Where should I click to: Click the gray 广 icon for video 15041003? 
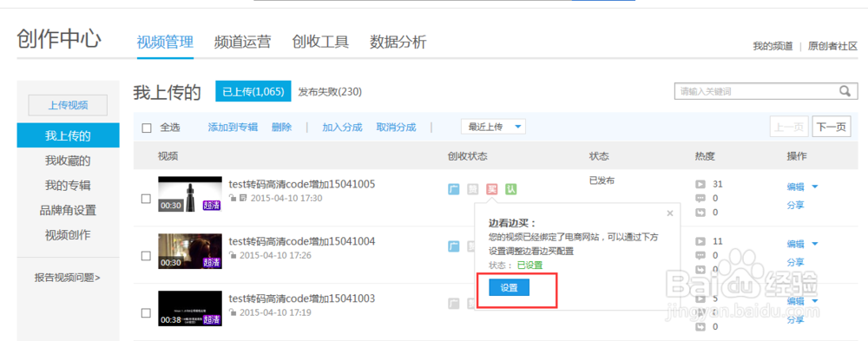(x=454, y=304)
